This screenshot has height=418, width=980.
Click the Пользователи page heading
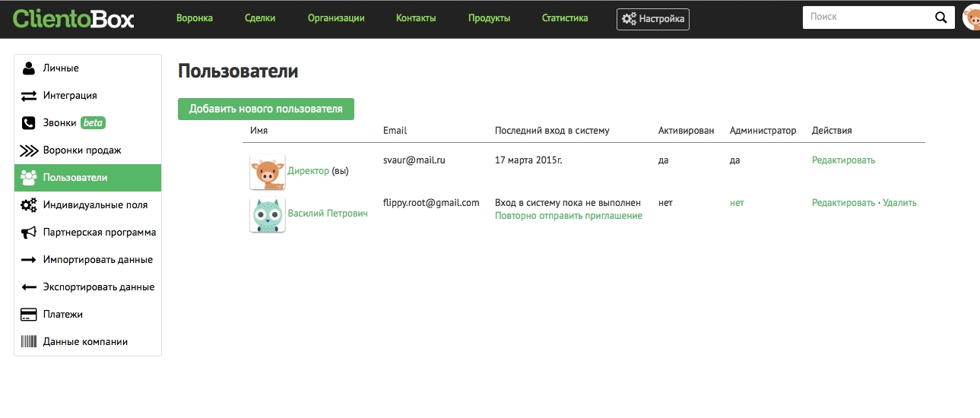[238, 71]
